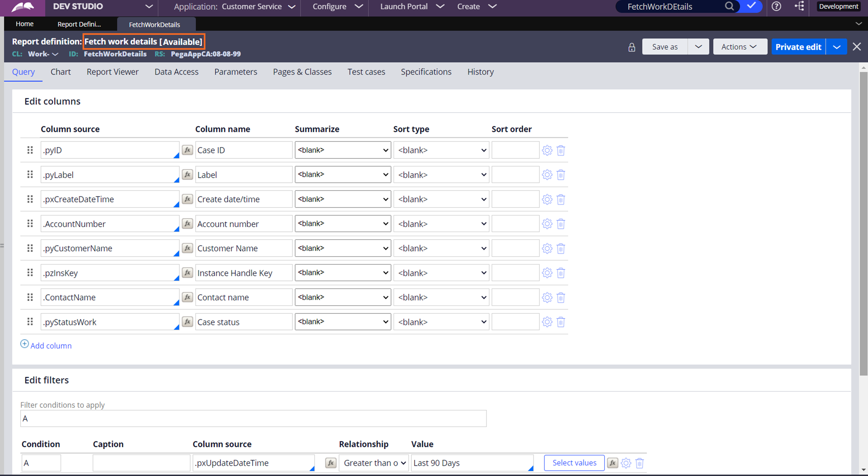The image size is (868, 476).
Task: Open settings gear for Create date/time row
Action: 547,199
